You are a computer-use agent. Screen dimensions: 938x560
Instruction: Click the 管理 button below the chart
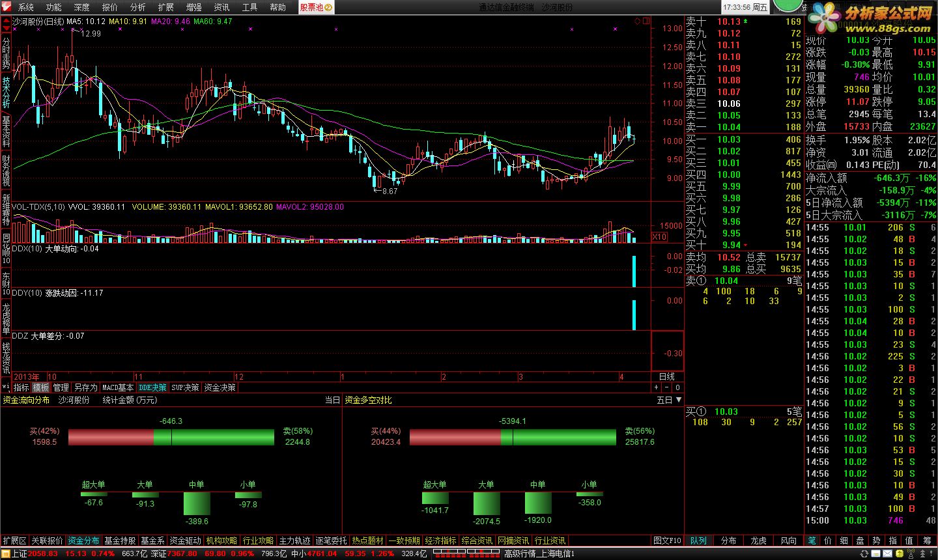click(61, 387)
